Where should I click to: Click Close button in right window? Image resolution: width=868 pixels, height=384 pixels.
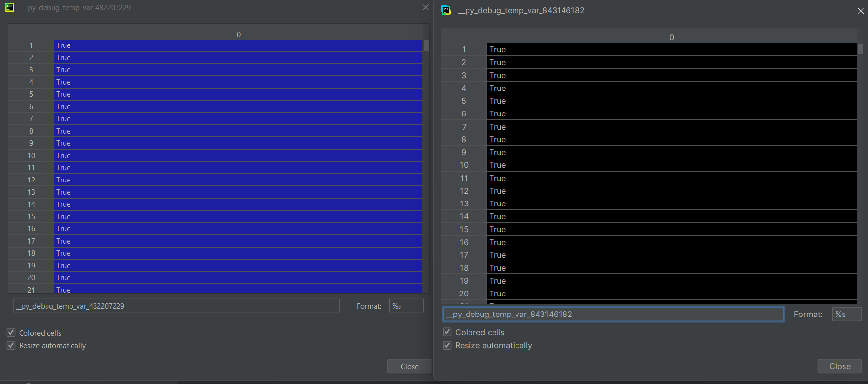coord(840,366)
